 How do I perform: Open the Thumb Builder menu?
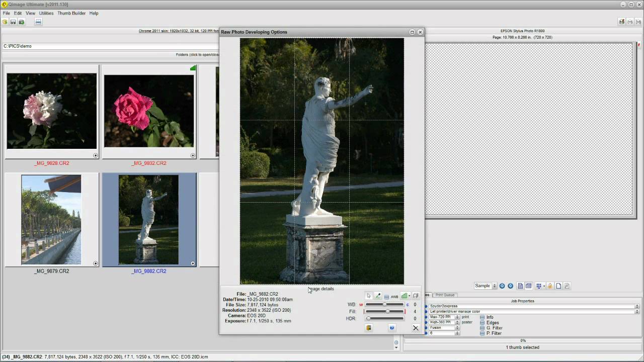(71, 13)
